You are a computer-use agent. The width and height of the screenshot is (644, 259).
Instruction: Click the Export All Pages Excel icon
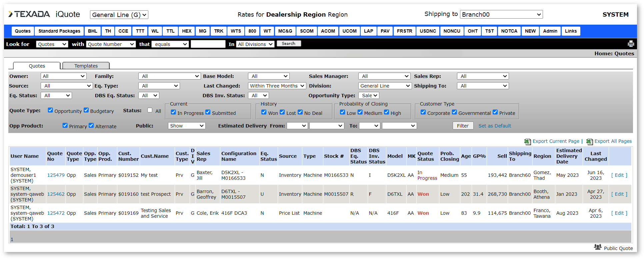pos(589,141)
